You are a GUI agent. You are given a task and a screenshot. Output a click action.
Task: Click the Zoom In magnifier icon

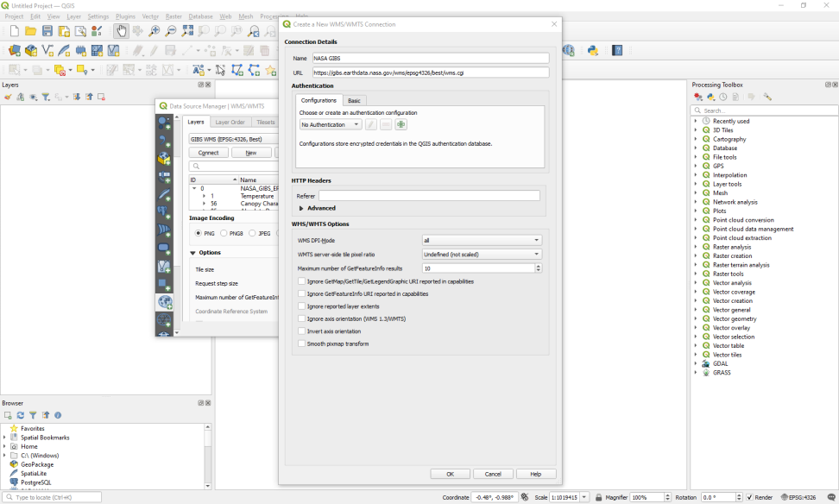[x=155, y=31]
